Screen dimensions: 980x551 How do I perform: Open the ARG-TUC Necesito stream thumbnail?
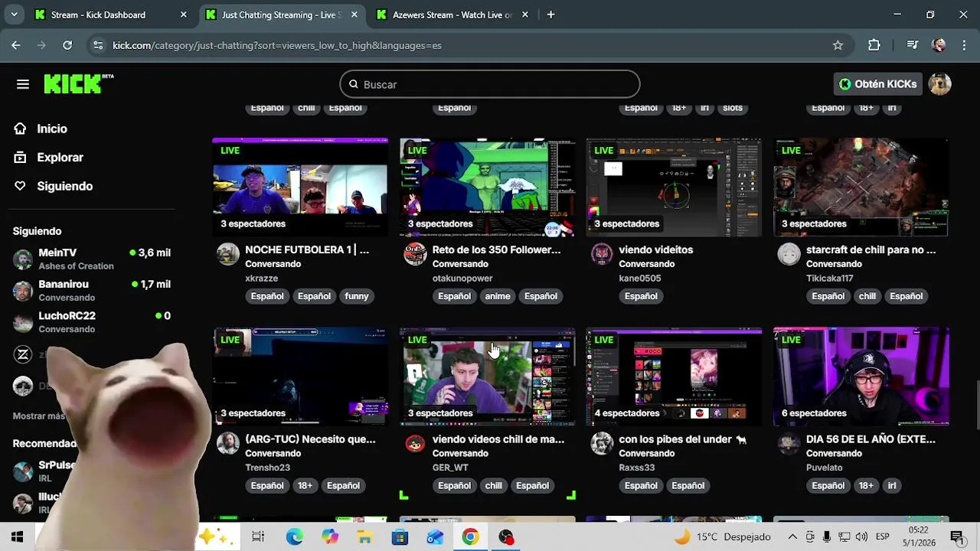pyautogui.click(x=300, y=377)
